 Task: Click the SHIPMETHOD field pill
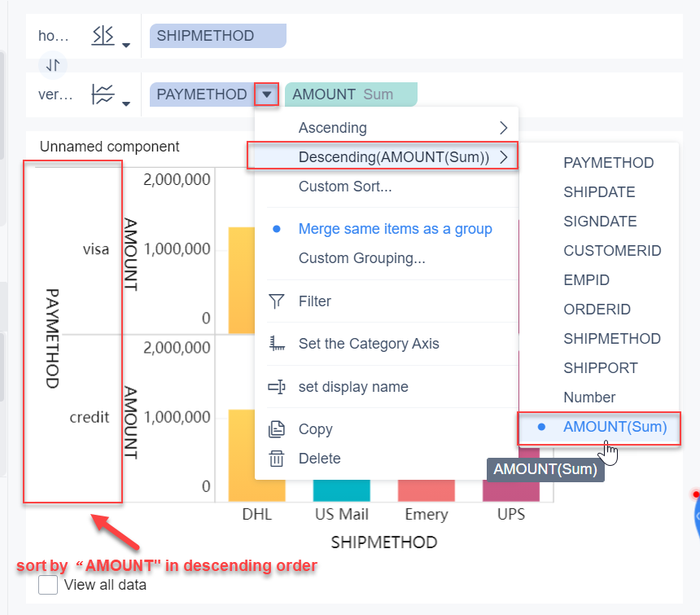(218, 36)
